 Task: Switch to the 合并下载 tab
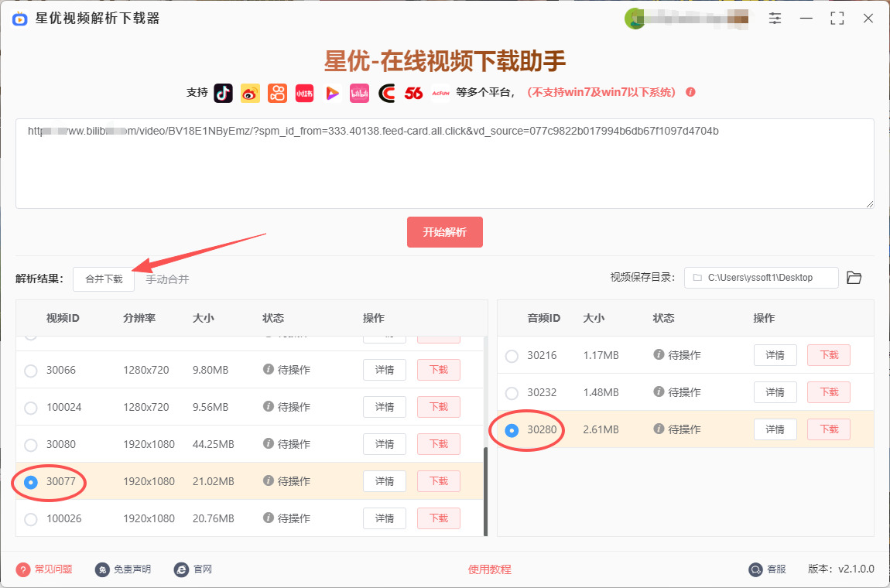coord(104,279)
